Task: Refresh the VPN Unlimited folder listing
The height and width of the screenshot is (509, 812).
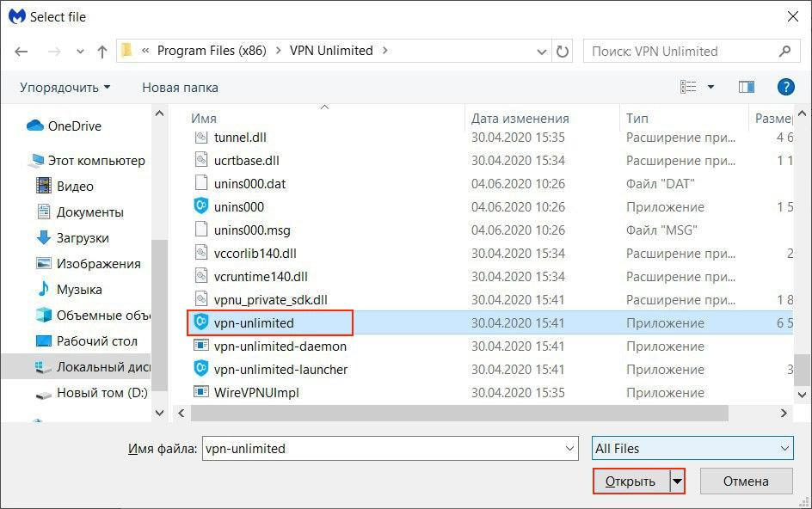Action: [x=563, y=52]
